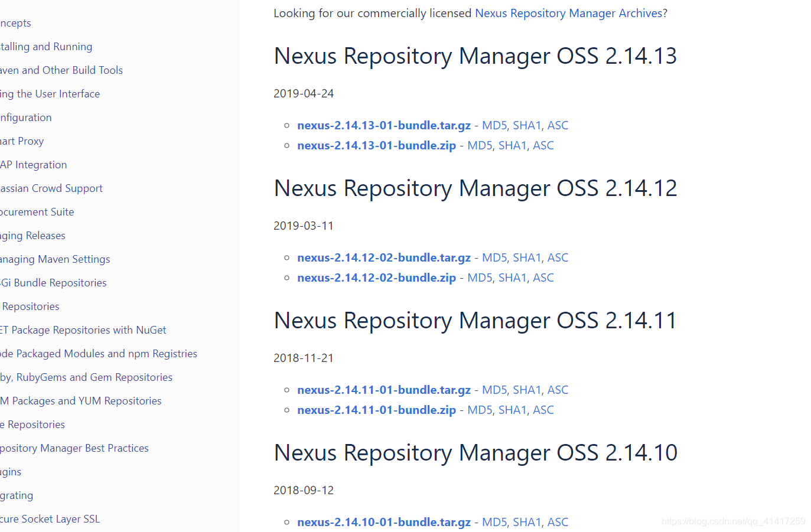
Task: Click the heading Nexus Repository Manager OSS 2.14.10
Action: 475,453
